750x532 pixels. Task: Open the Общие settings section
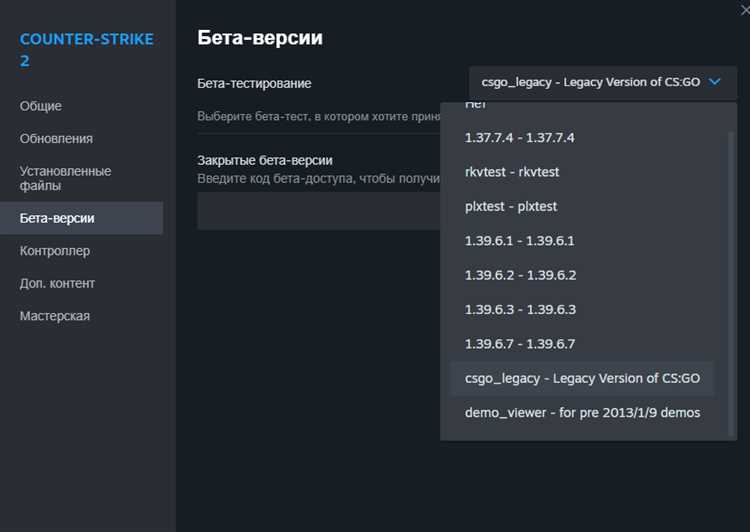coord(41,106)
